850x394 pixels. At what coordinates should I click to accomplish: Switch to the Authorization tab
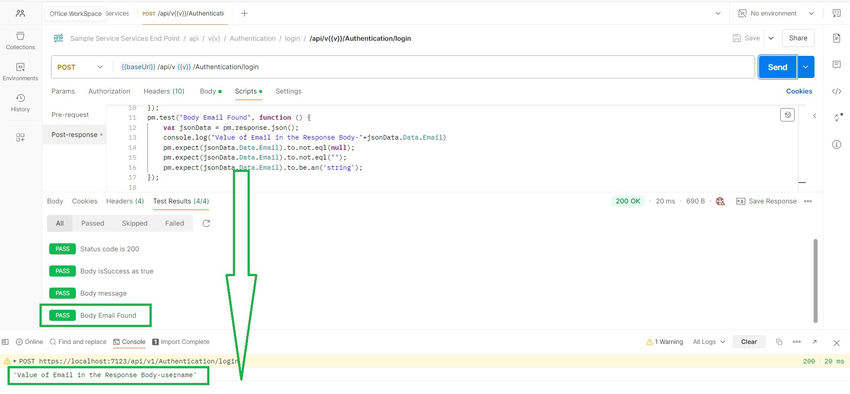click(109, 91)
